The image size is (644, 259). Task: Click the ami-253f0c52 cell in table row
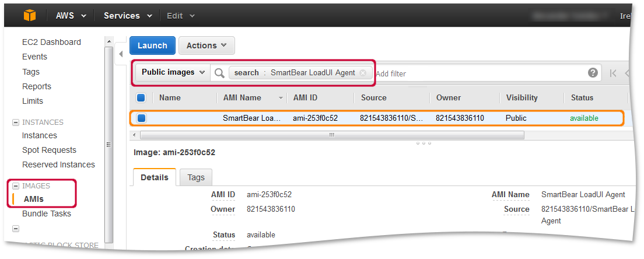tap(315, 118)
